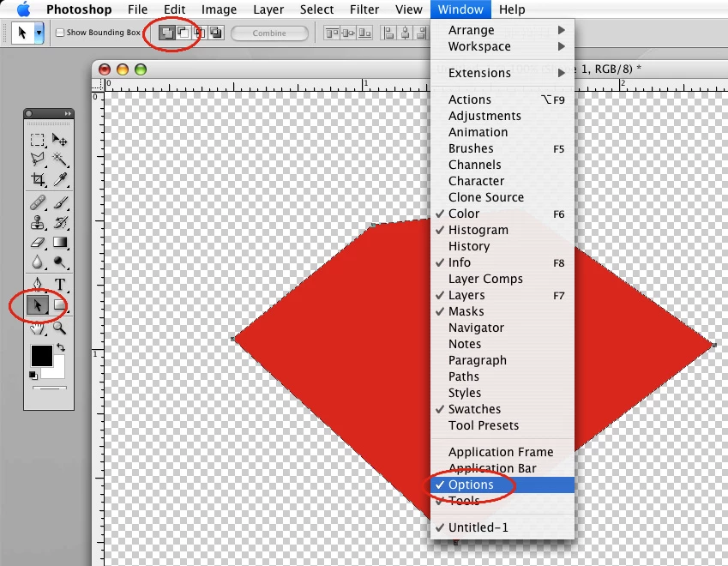Viewport: 728px width, 566px height.
Task: Open the Apple menu
Action: [23, 9]
